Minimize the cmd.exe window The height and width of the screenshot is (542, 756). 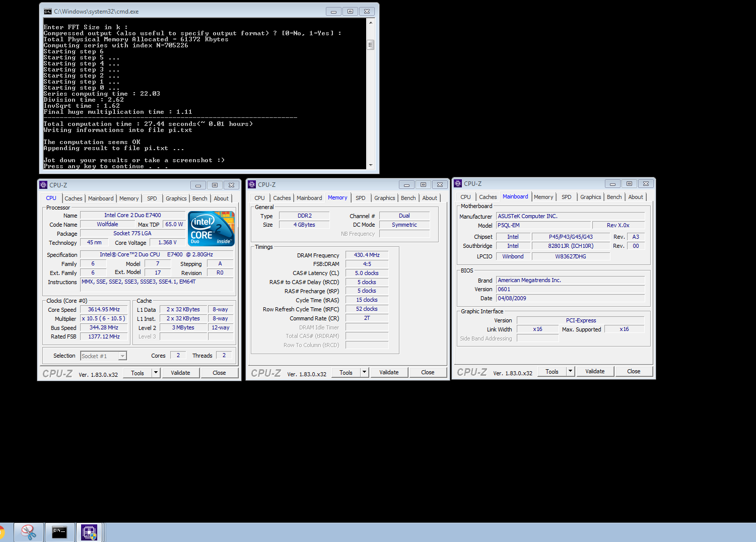click(333, 11)
